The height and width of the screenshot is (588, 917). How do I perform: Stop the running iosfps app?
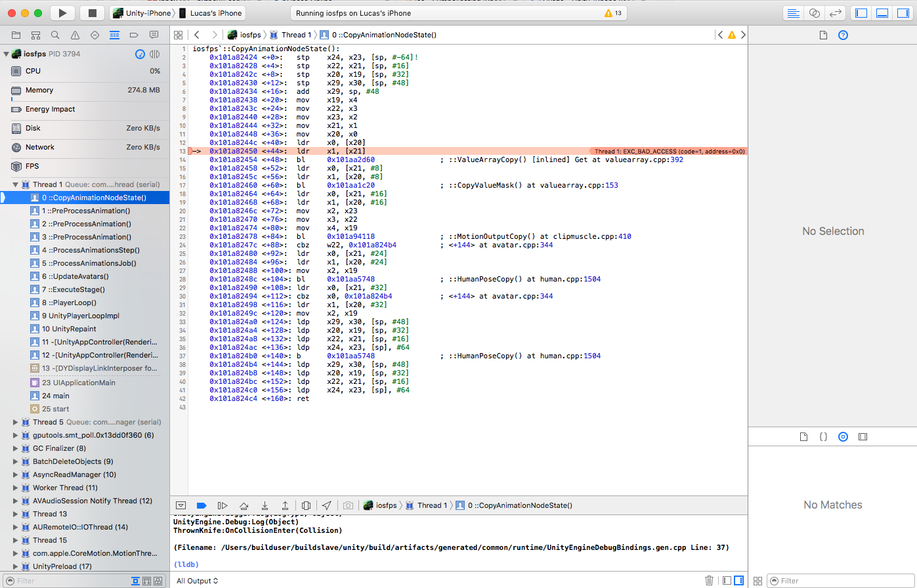(x=92, y=12)
